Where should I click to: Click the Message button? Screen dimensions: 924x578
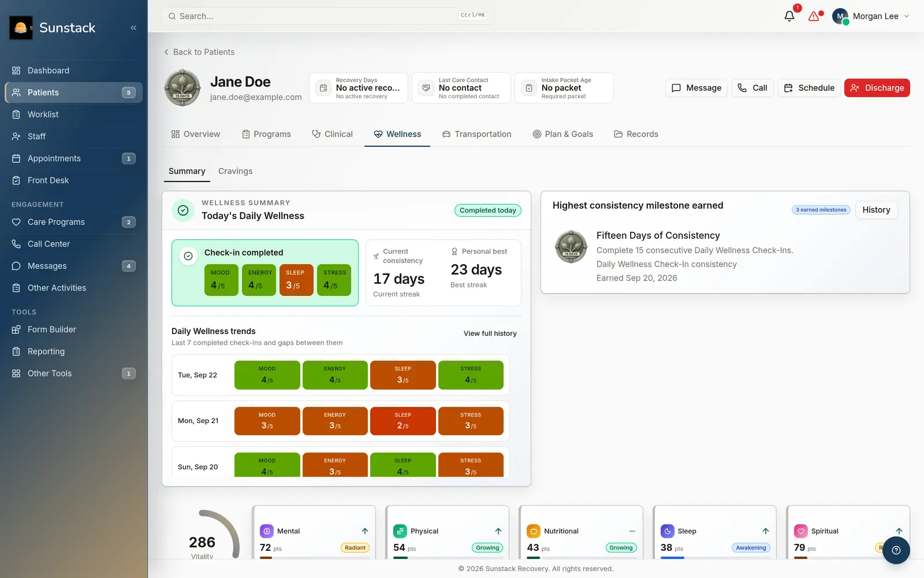(x=696, y=88)
